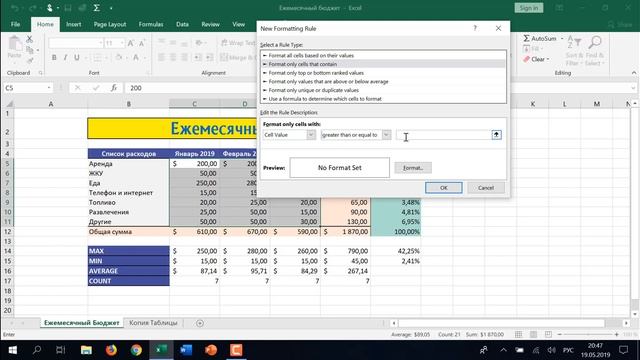The height and width of the screenshot is (360, 640).
Task: Switch to the Formulas tab
Action: click(x=151, y=24)
